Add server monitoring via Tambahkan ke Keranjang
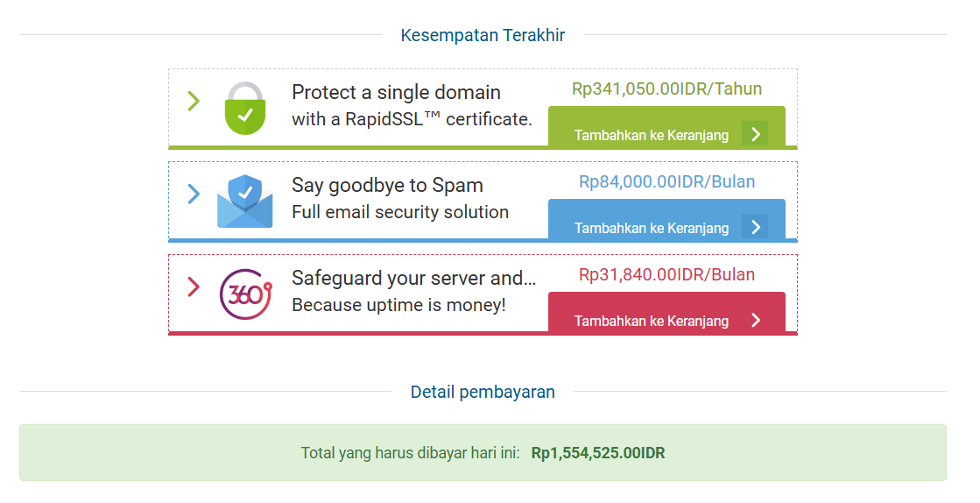The image size is (980, 503). (x=666, y=313)
